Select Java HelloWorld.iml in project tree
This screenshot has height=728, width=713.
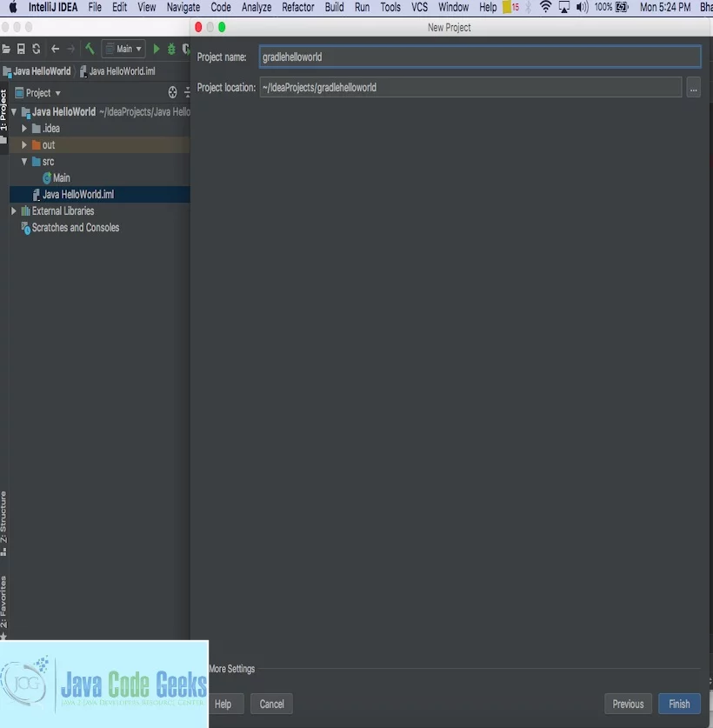point(100,195)
